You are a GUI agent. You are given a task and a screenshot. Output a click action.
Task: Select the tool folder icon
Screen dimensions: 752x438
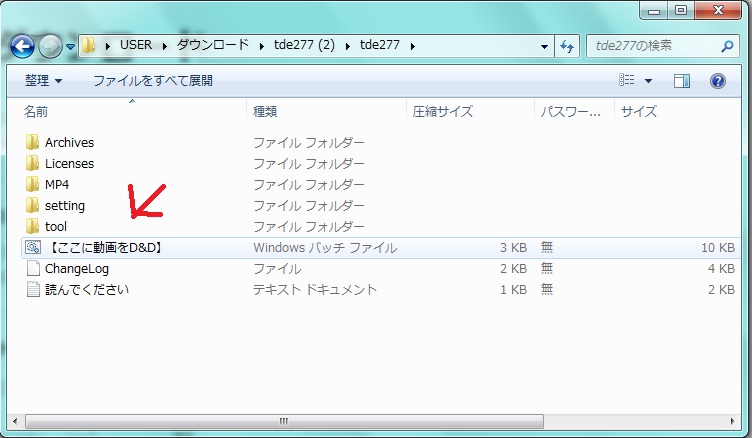[x=33, y=226]
